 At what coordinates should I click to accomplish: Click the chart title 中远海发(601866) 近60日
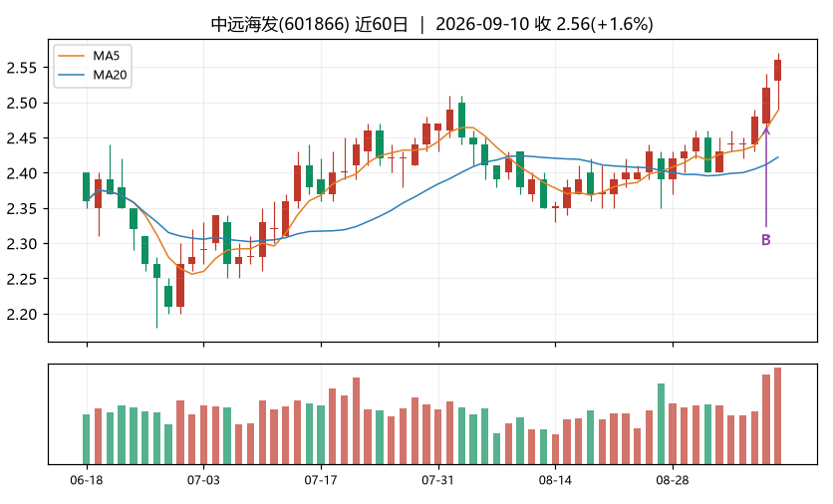click(309, 24)
